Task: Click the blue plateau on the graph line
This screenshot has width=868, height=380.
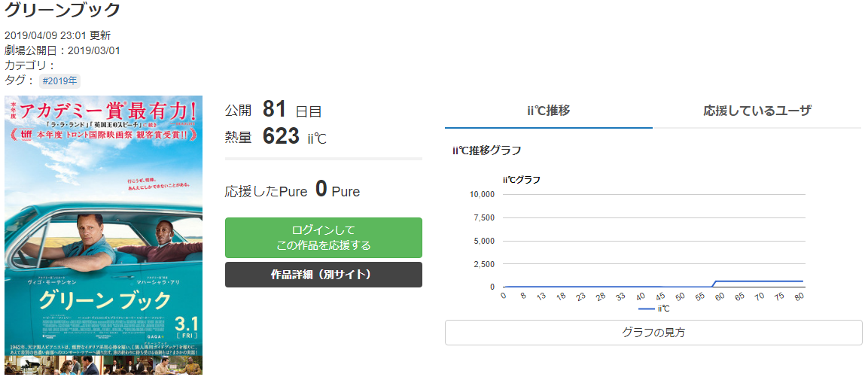Action: pos(757,281)
